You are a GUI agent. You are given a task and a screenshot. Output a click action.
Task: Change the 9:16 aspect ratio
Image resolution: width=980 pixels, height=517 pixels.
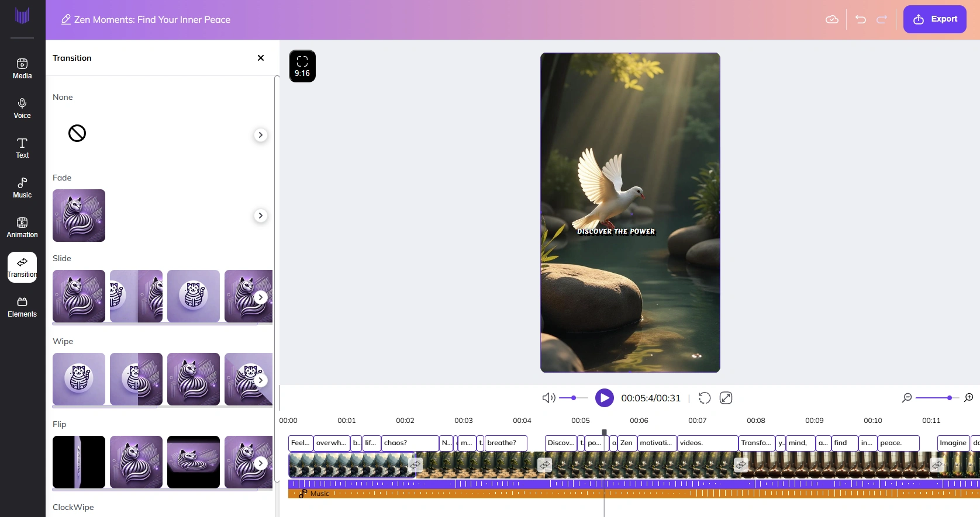coord(302,66)
